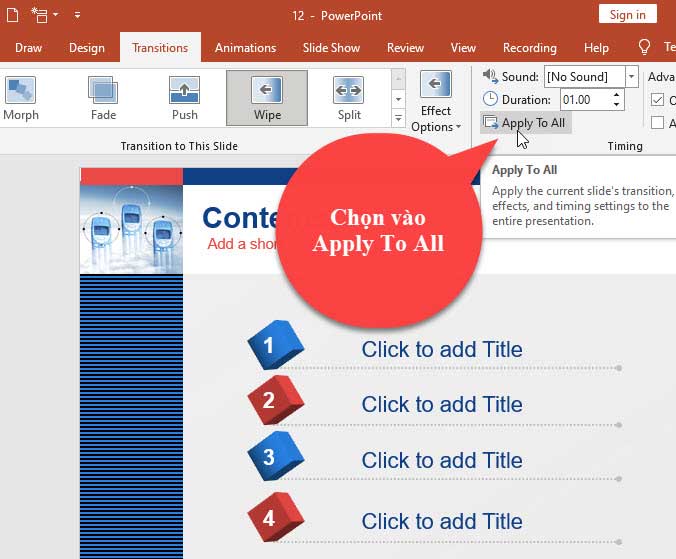Click the slide's device photo image
The width and height of the screenshot is (676, 559).
131,230
